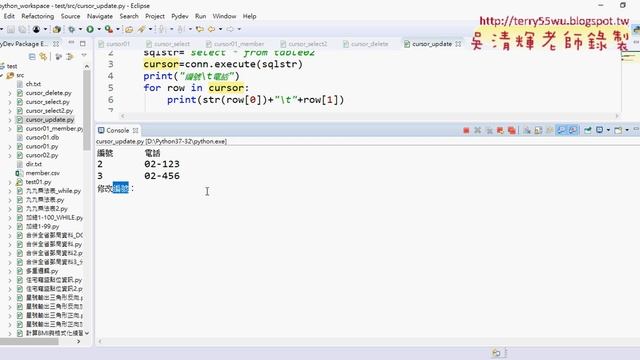Screen dimensions: 640x360
Task: Maximize the Package Explorer panel
Action: 82,43
